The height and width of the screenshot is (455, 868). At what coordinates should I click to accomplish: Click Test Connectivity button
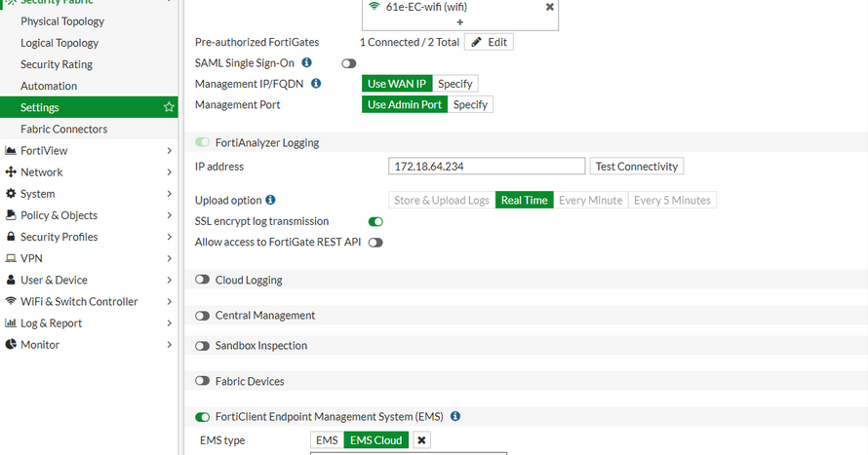pyautogui.click(x=637, y=167)
